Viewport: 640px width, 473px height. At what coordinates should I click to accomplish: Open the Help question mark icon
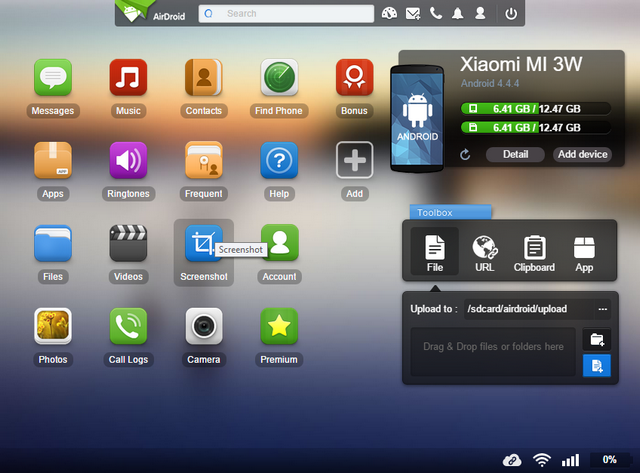coord(279,160)
